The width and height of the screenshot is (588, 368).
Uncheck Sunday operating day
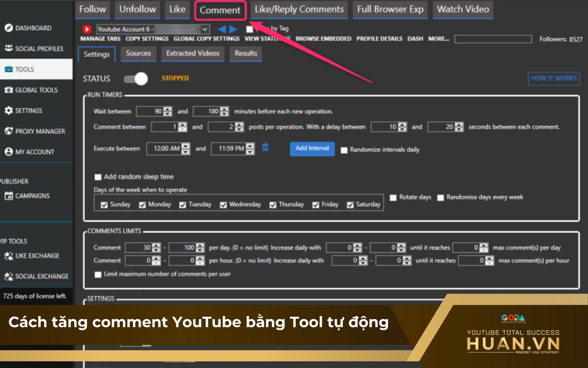pyautogui.click(x=104, y=205)
